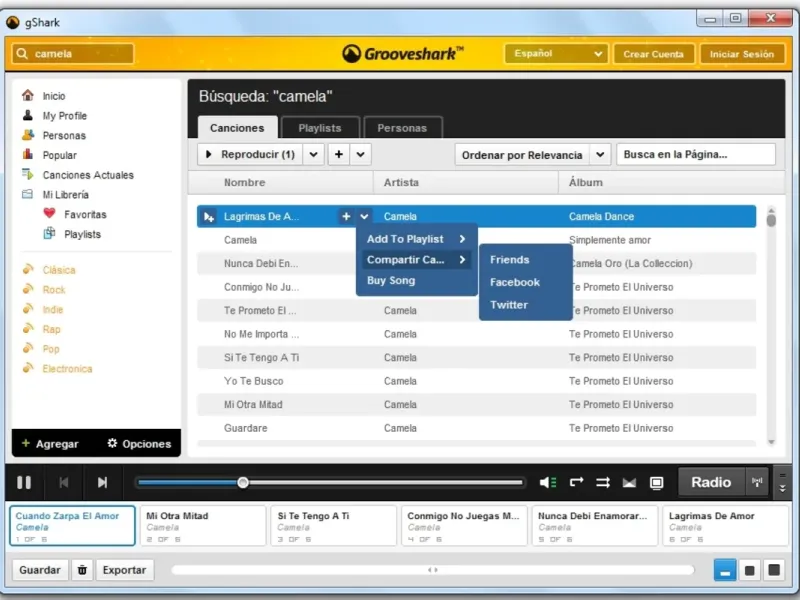
Task: Open Compartir Ca... submenu
Action: point(416,260)
